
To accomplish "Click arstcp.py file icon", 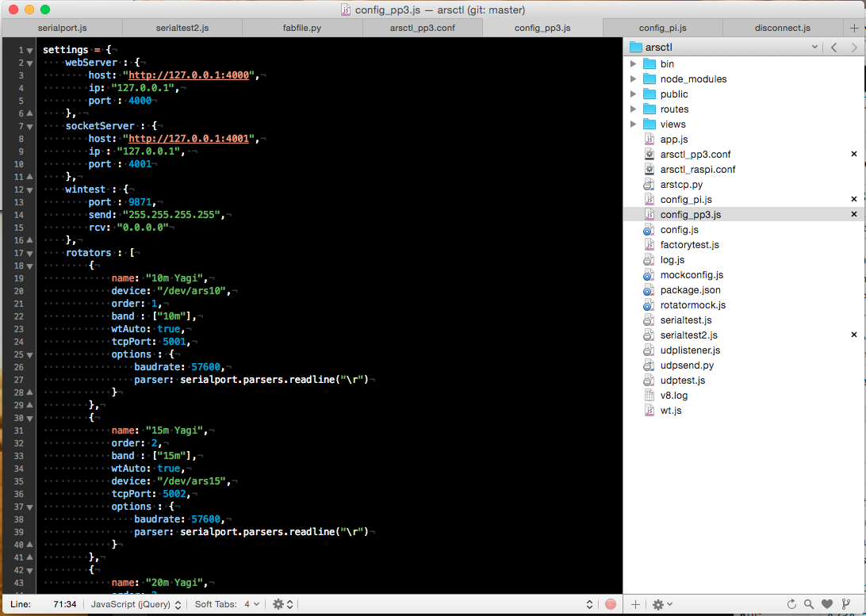I will [x=649, y=185].
